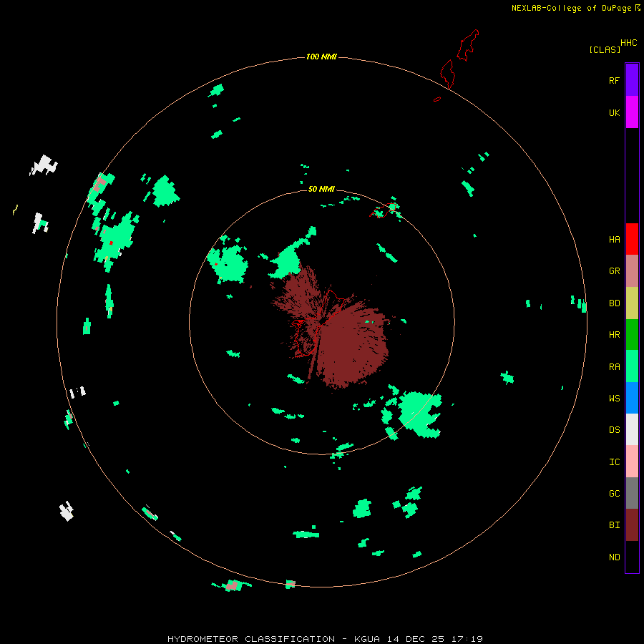Click the ND legend label
644x644 pixels.
click(x=614, y=557)
